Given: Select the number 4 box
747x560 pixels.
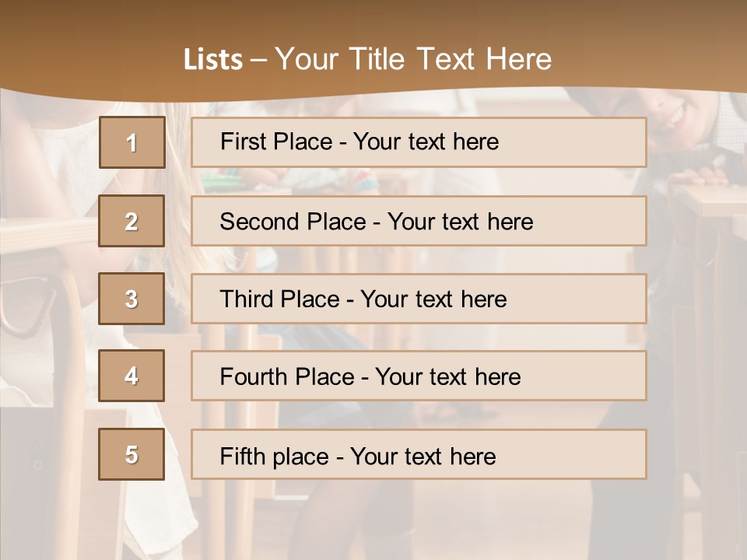Looking at the screenshot, I should [x=132, y=376].
